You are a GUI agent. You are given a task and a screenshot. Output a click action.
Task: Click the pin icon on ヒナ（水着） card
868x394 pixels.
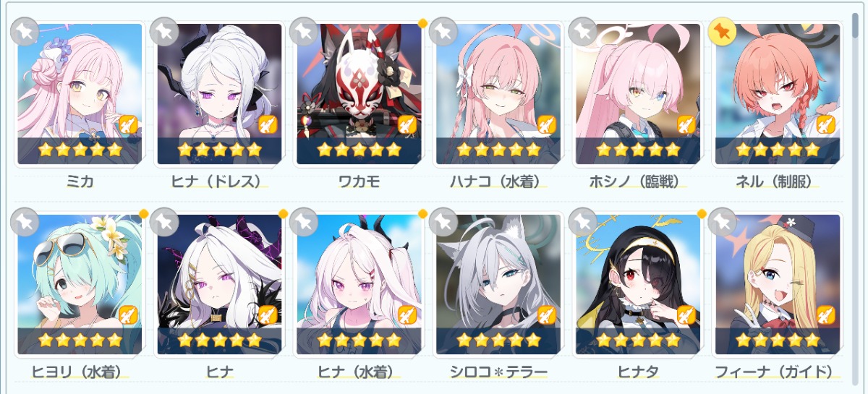coord(302,221)
